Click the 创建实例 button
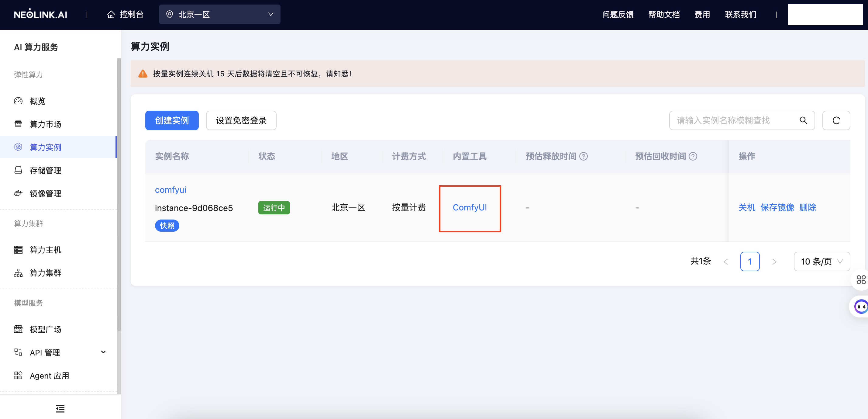 click(x=172, y=120)
